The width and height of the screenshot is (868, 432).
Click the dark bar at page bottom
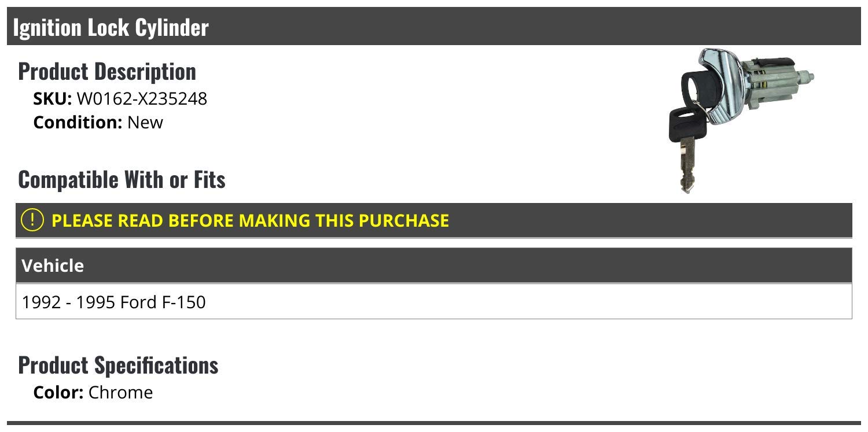[434, 427]
